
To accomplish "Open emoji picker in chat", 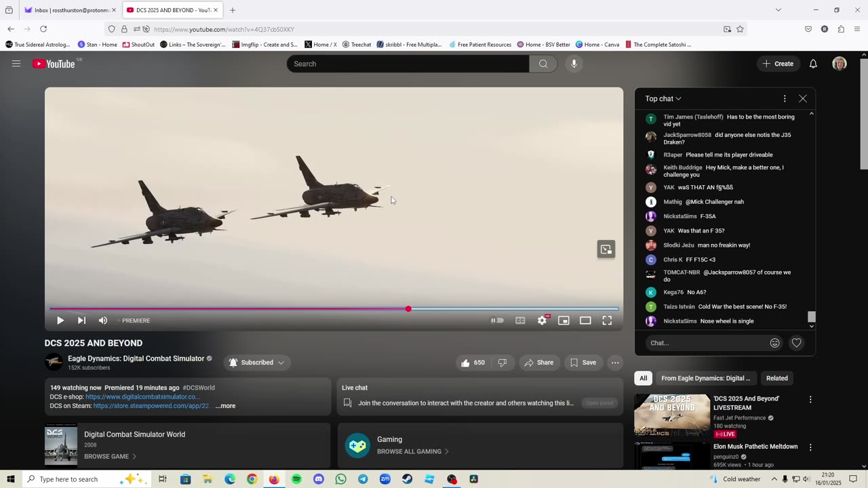I will click(774, 343).
